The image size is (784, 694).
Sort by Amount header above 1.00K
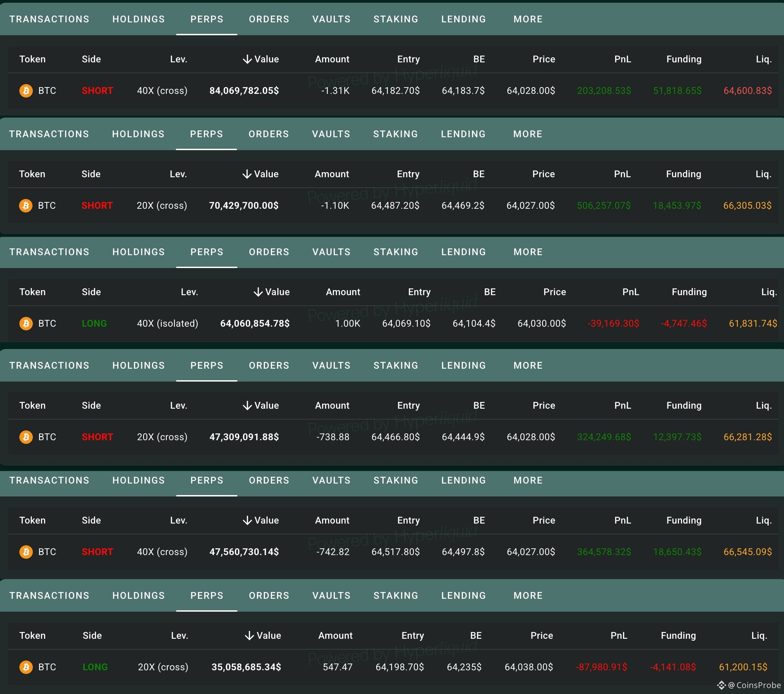coord(343,292)
